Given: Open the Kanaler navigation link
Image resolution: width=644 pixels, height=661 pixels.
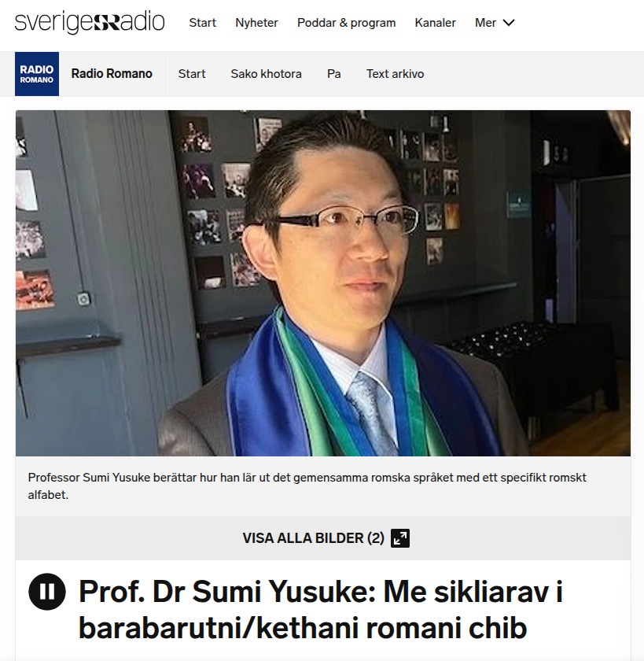Looking at the screenshot, I should 435,23.
